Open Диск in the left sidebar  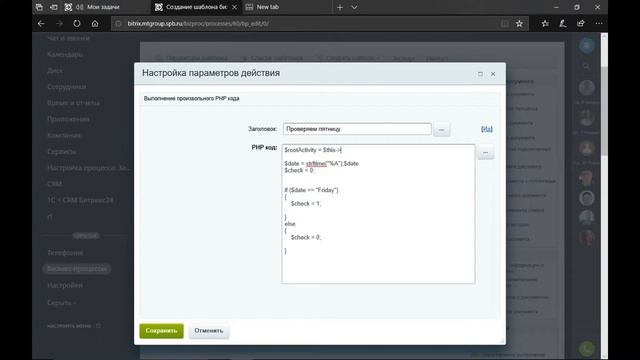pos(55,71)
